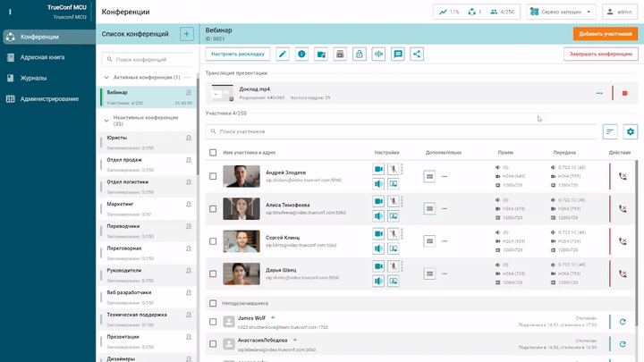Collapse Неактивные конференции section
Image resolution: width=644 pixels, height=362 pixels.
106,121
